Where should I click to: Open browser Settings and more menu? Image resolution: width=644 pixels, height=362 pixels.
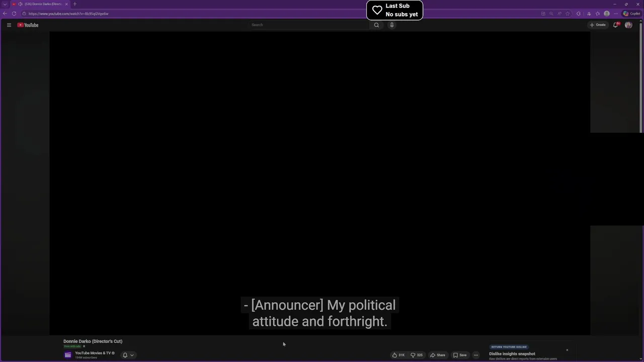(x=615, y=14)
